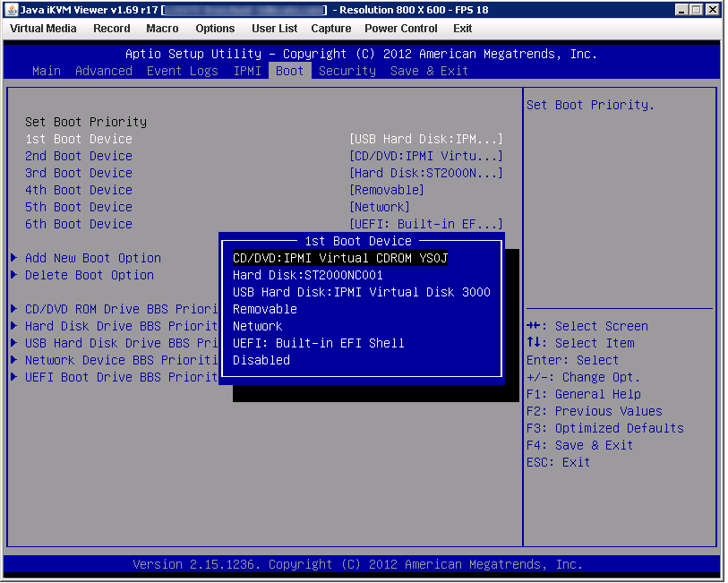Click the 'F2: Previous Values' help text

pyautogui.click(x=595, y=411)
